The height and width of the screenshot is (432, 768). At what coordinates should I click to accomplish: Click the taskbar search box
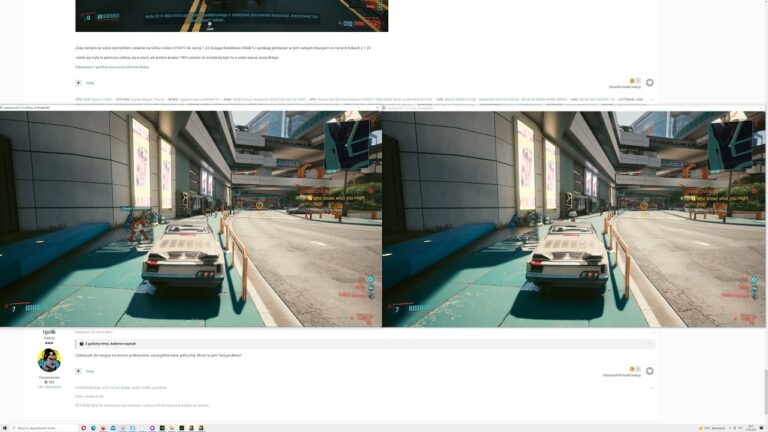[x=43, y=428]
